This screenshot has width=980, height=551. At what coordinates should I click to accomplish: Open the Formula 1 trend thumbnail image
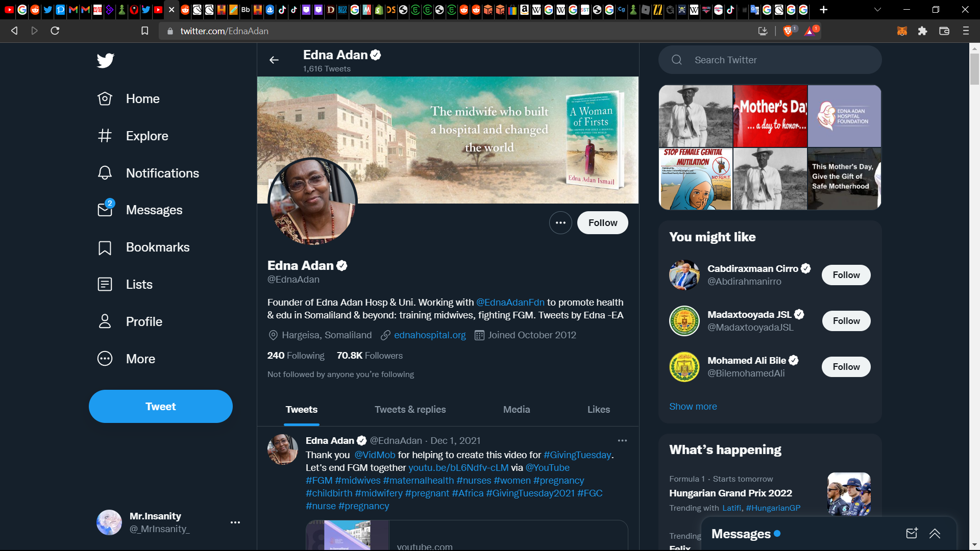point(849,494)
